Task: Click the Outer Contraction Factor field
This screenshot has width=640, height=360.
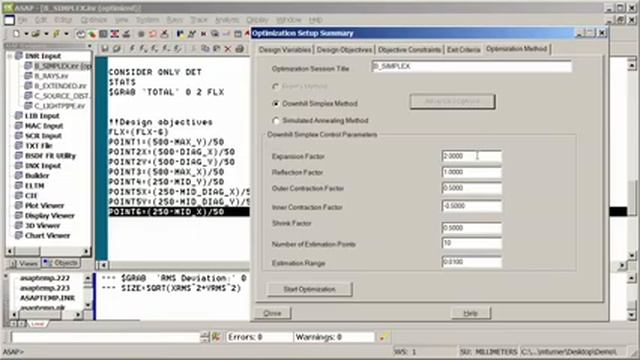Action: coord(471,188)
